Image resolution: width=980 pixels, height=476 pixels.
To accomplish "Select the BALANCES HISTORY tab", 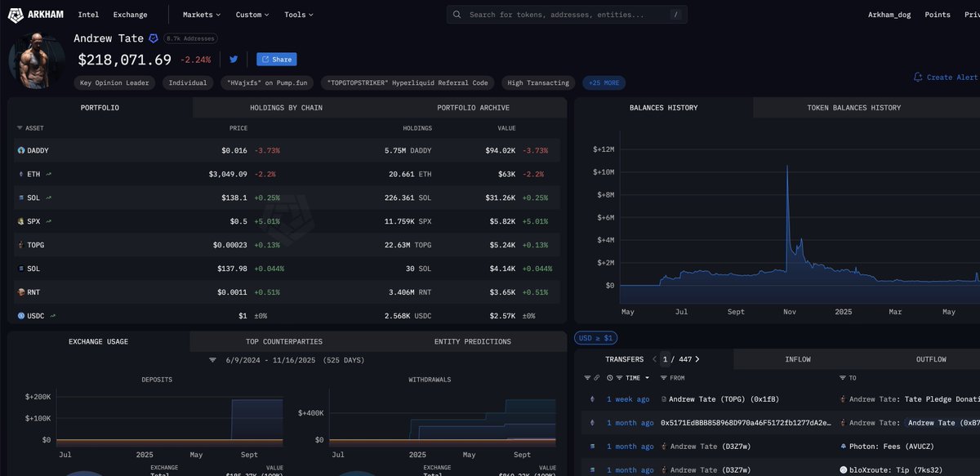I will [x=663, y=108].
